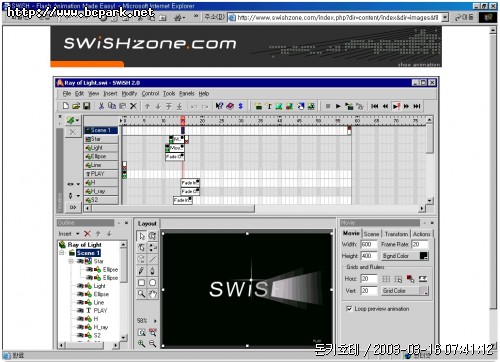Click the Play movie button in toolbar

[x=338, y=106]
